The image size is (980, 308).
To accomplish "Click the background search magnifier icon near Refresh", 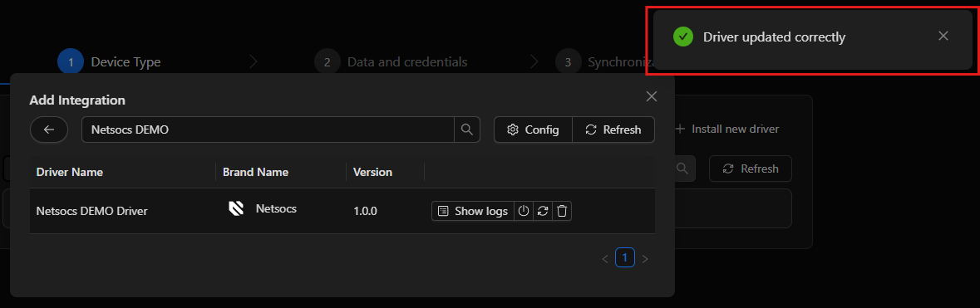I will pyautogui.click(x=682, y=169).
